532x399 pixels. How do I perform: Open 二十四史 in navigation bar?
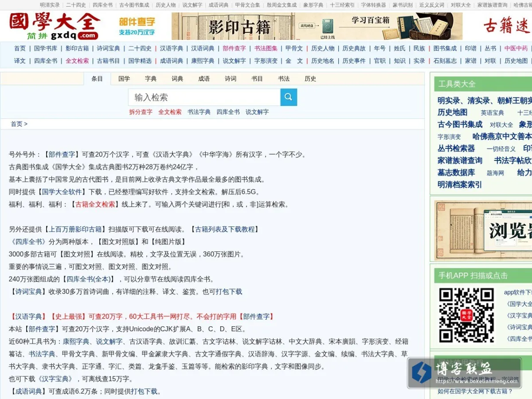[140, 48]
